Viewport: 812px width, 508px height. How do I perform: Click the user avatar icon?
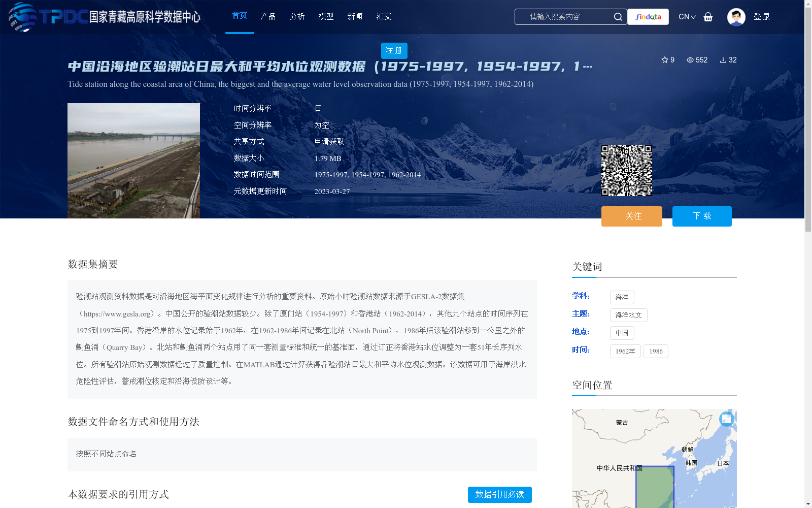click(x=736, y=16)
